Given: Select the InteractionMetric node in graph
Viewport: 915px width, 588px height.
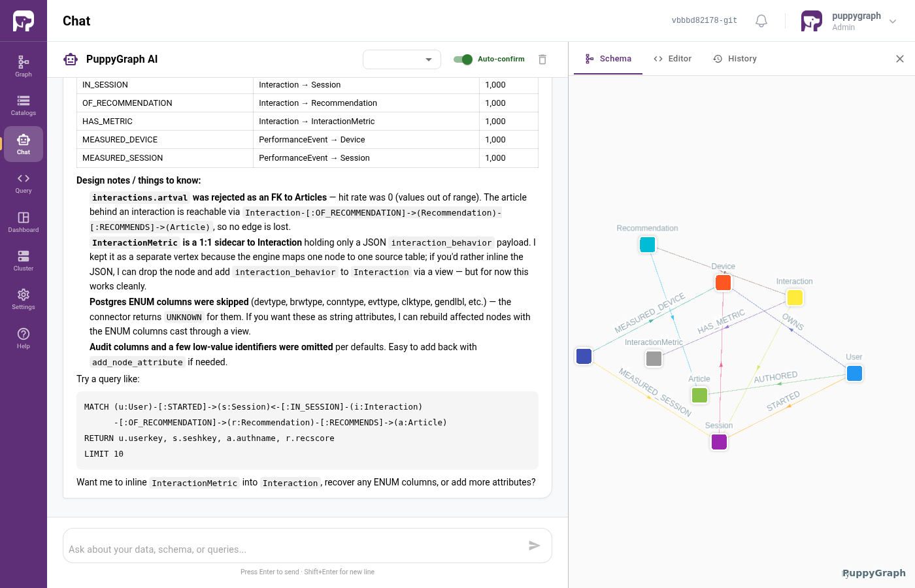Looking at the screenshot, I should [x=654, y=359].
